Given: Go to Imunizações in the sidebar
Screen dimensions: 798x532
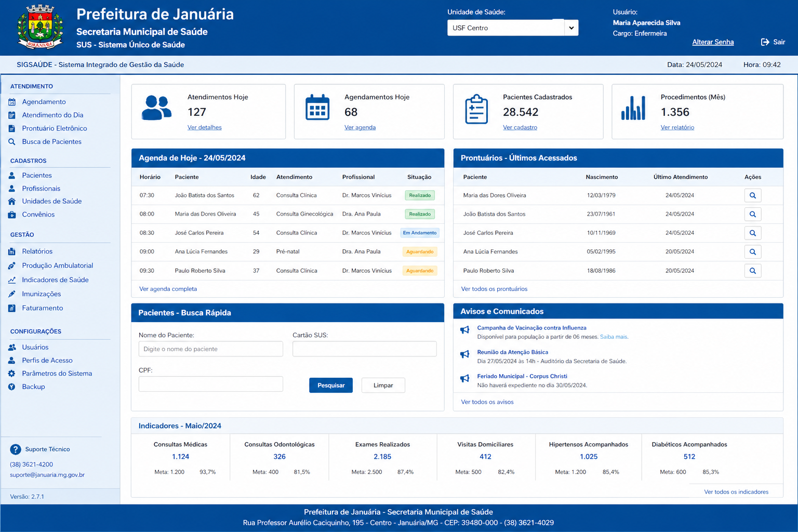Looking at the screenshot, I should [41, 294].
